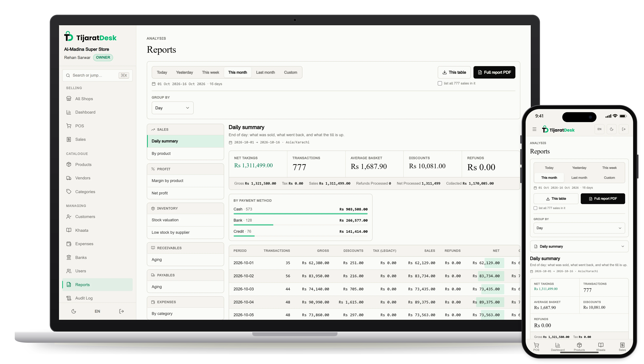Open Banks in the laptop sidebar
This screenshot has height=364, width=644.
point(97,257)
